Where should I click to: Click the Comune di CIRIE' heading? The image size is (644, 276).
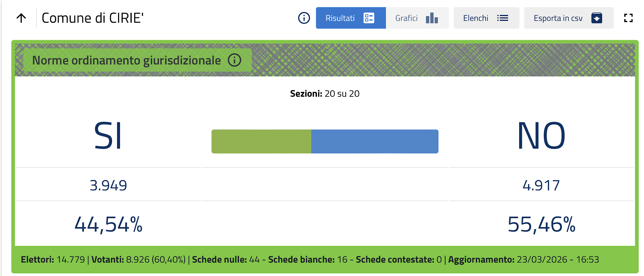pos(93,18)
